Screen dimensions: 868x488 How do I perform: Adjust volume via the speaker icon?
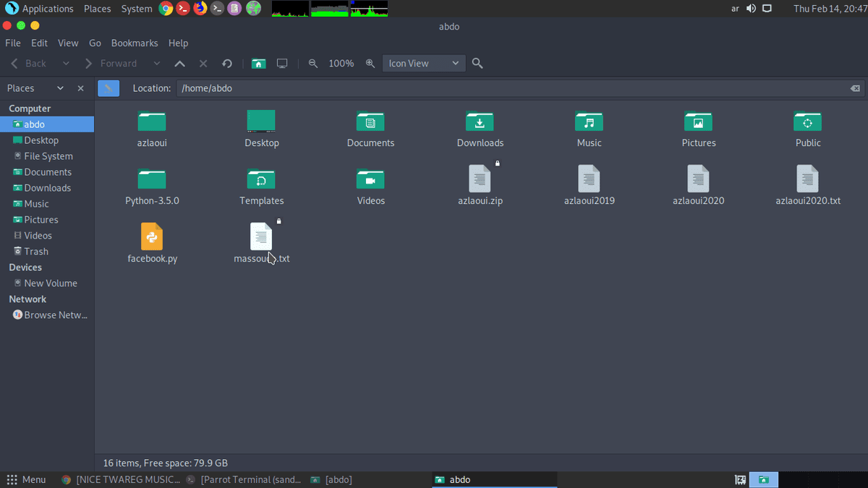tap(751, 9)
